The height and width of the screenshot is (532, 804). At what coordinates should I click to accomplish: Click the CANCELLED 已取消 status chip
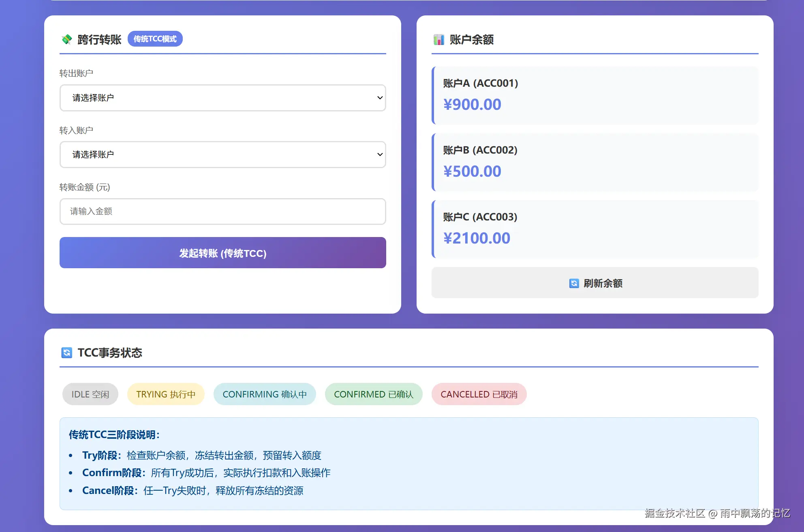tap(479, 394)
